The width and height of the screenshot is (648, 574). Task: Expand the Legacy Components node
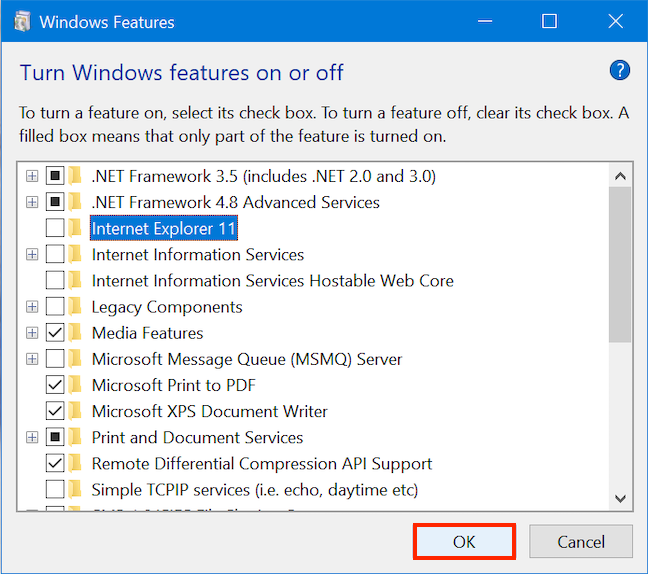(32, 307)
